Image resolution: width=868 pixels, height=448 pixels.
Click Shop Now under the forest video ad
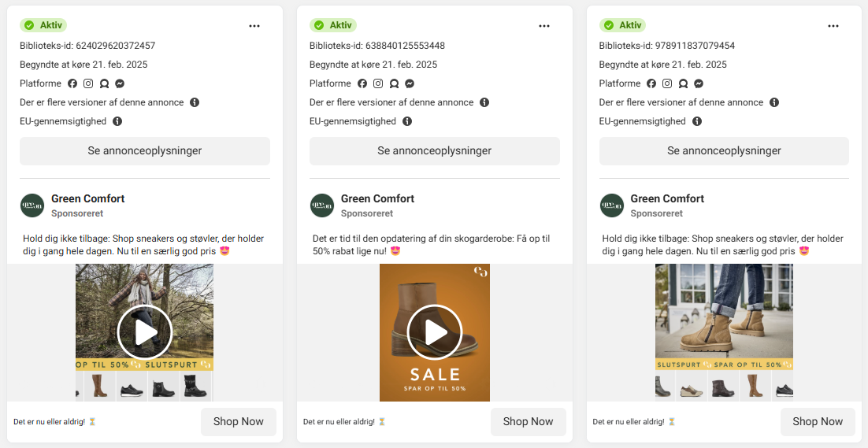[x=239, y=421]
